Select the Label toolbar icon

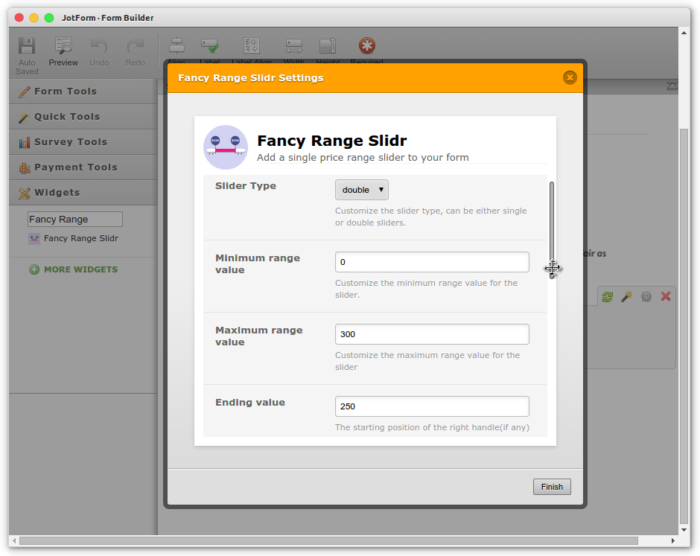209,46
